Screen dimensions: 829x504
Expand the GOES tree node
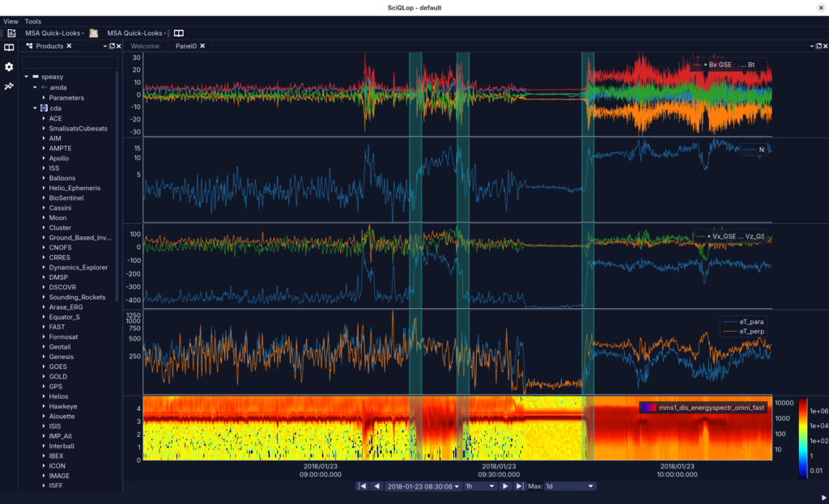(44, 366)
